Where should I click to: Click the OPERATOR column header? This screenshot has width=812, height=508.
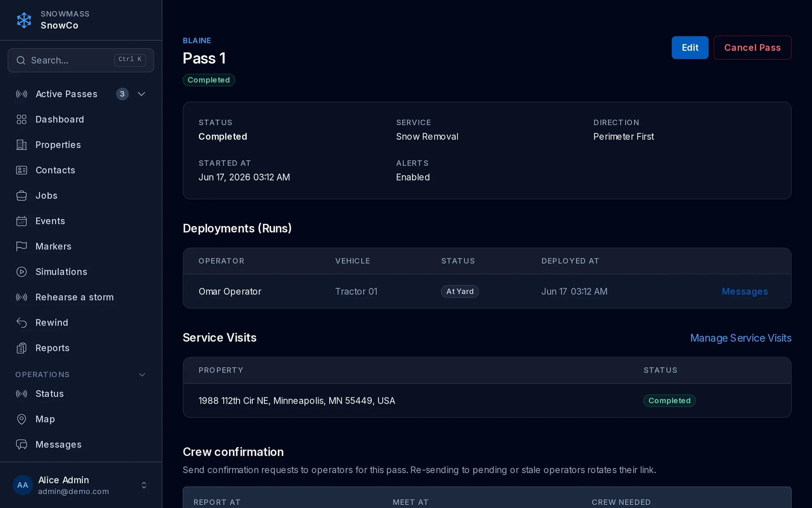pyautogui.click(x=221, y=261)
